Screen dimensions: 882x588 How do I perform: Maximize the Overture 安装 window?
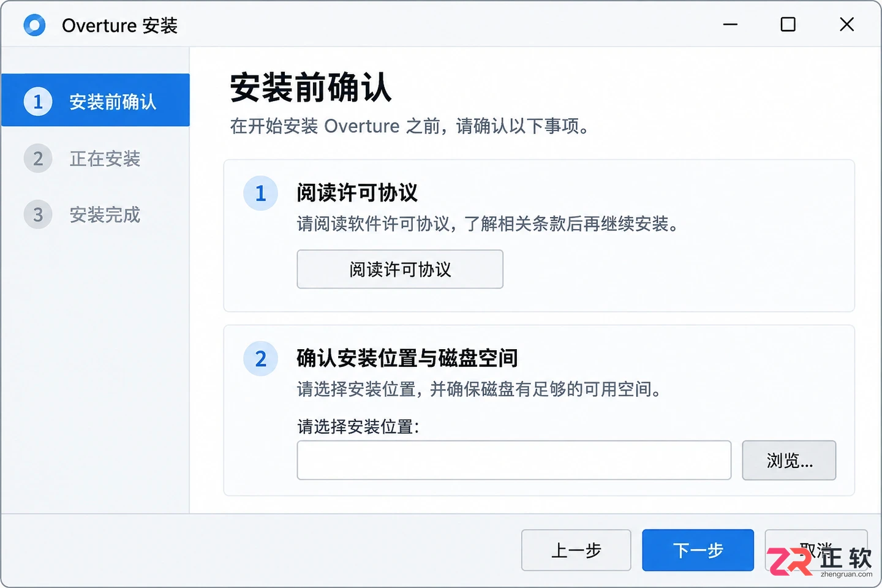coord(788,24)
